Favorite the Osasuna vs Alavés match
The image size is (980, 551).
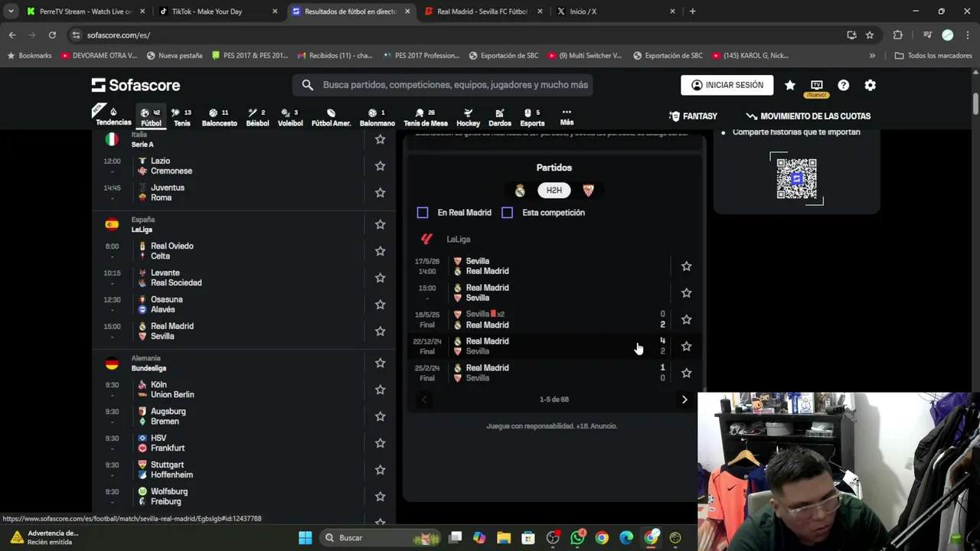[x=380, y=305]
